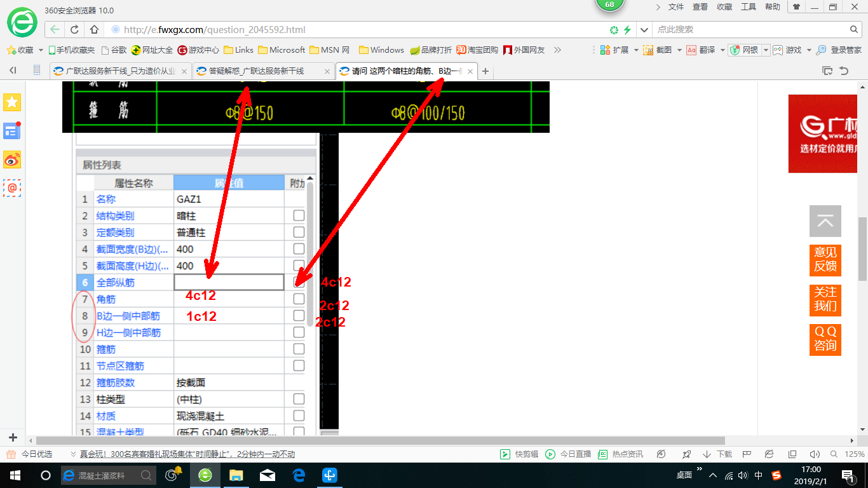Open the 游戏中心 bookmark
This screenshot has height=488, width=868.
198,50
